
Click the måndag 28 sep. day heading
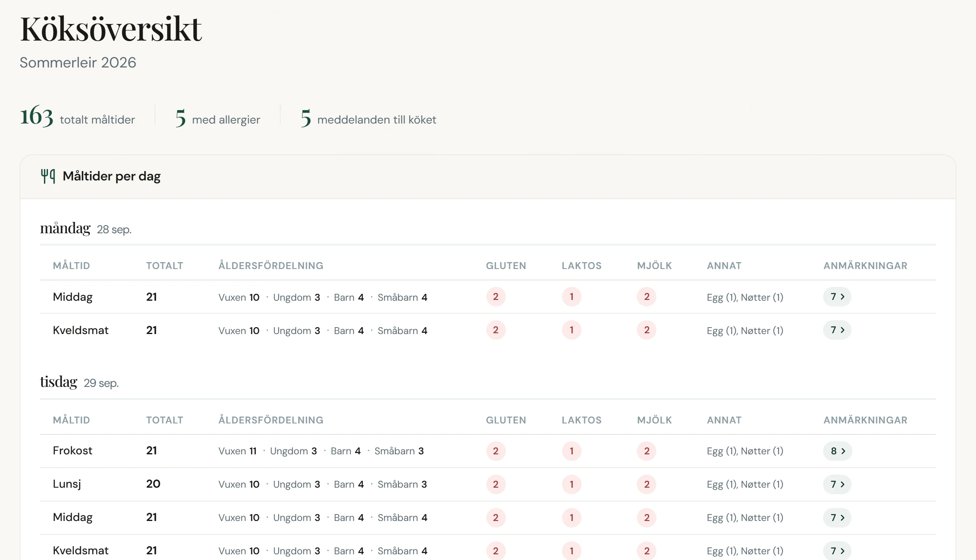click(x=86, y=228)
